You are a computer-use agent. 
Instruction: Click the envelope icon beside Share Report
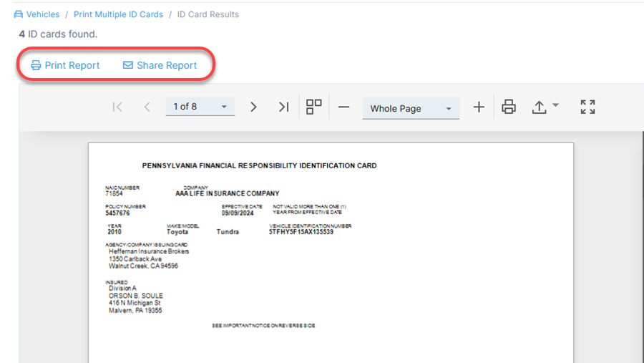click(128, 65)
